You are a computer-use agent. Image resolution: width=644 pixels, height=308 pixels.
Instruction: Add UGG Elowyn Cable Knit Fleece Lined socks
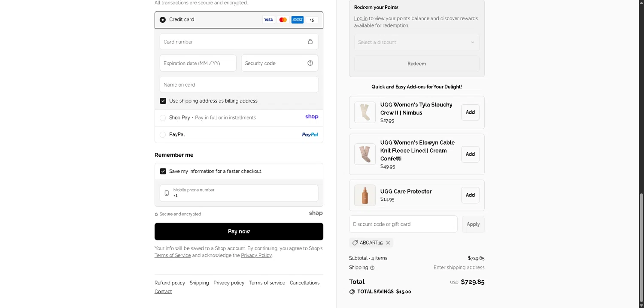click(470, 154)
